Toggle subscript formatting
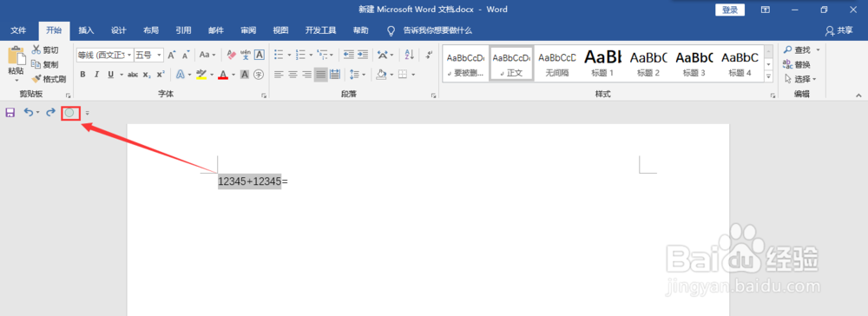The width and height of the screenshot is (868, 316). coord(147,74)
